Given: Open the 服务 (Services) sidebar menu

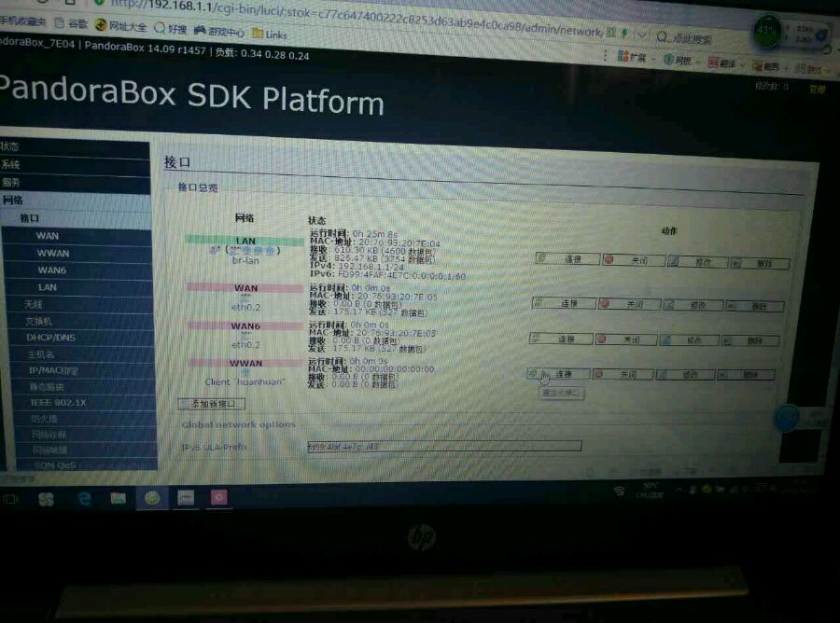Looking at the screenshot, I should coord(75,183).
